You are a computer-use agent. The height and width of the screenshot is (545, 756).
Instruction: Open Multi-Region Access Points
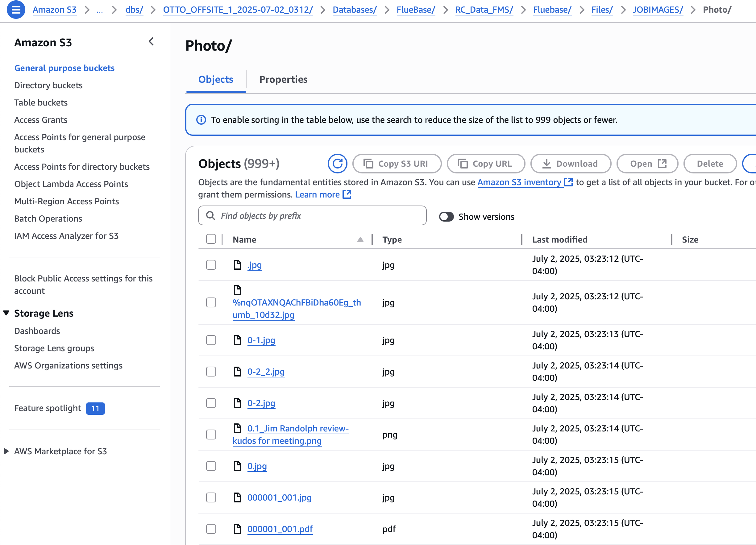[x=67, y=201]
